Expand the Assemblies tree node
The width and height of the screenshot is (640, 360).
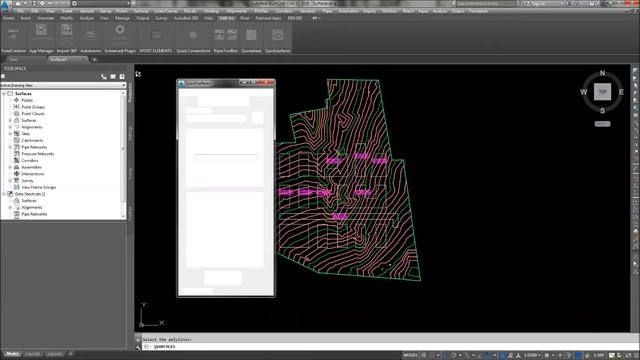[x=10, y=167]
